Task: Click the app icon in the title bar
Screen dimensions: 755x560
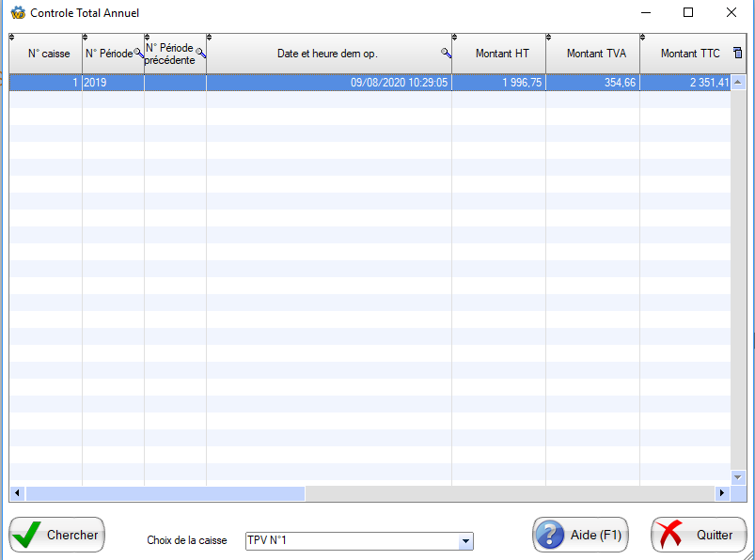Action: tap(17, 13)
